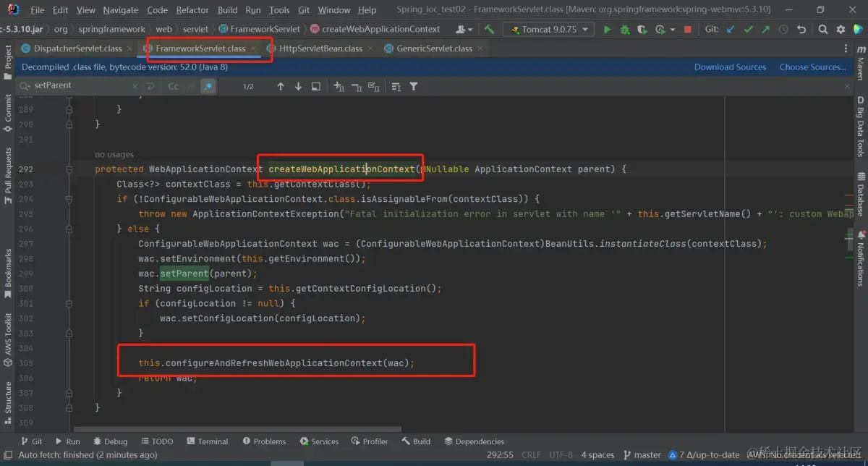The image size is (868, 466).
Task: Jump to previous search occurrence arrow
Action: point(281,86)
